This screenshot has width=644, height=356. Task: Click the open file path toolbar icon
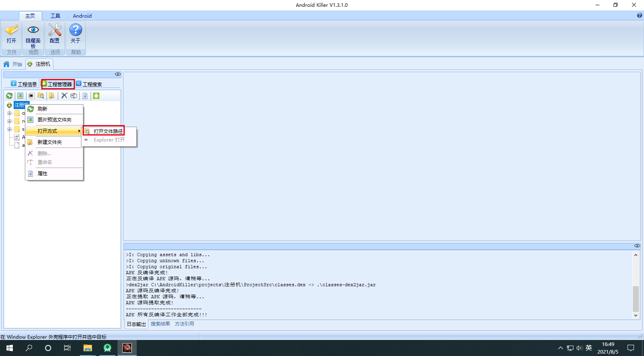click(x=41, y=96)
